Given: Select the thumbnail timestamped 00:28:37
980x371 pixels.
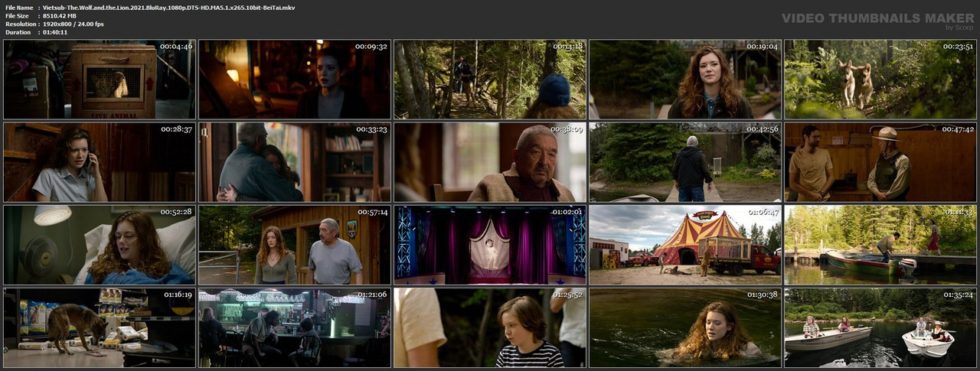Looking at the screenshot, I should tap(100, 162).
